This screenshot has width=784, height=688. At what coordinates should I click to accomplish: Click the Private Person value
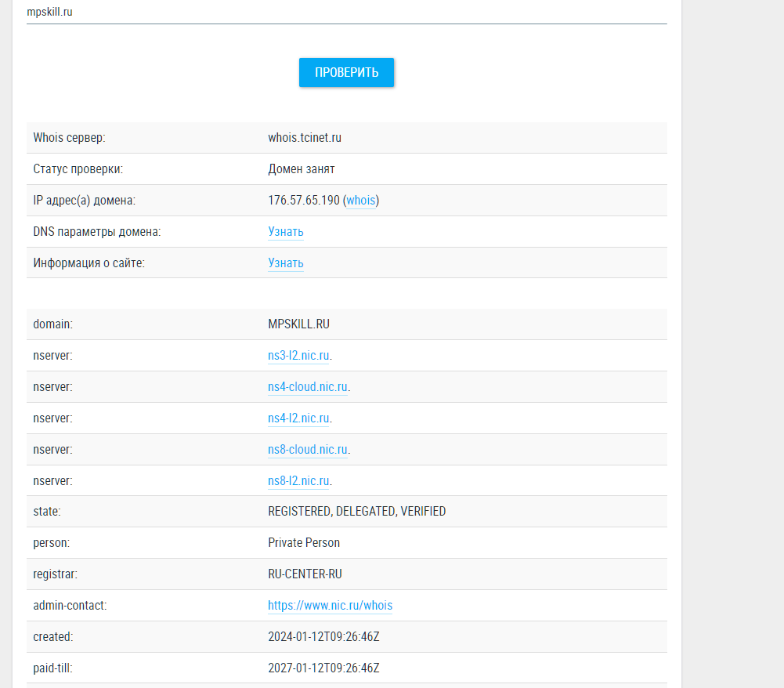(x=304, y=543)
